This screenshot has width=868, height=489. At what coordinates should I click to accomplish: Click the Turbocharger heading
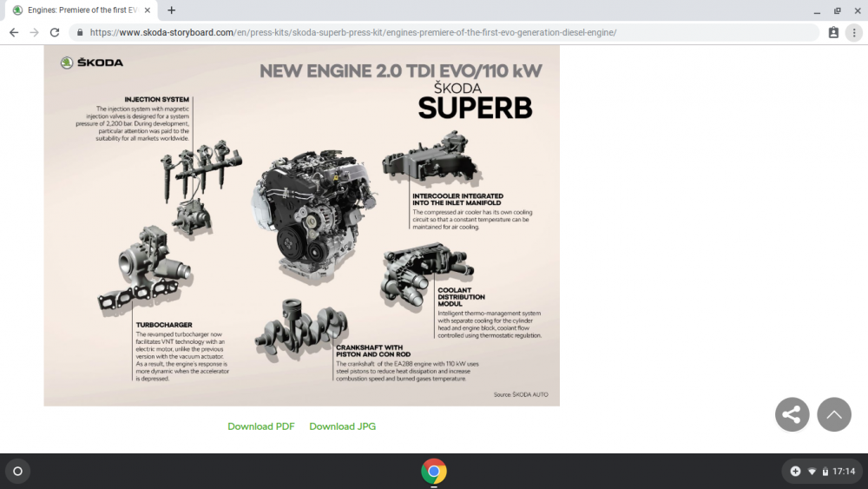(164, 325)
